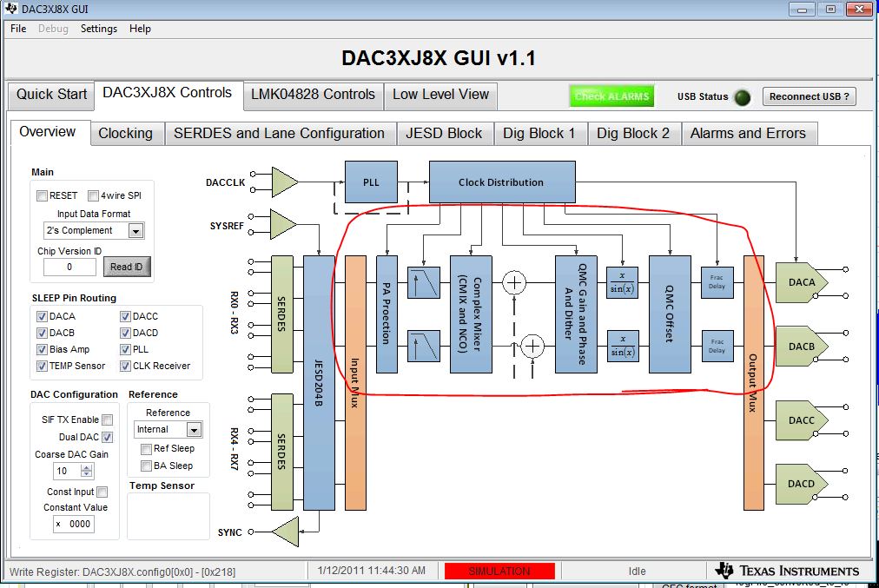Image resolution: width=879 pixels, height=588 pixels.
Task: Select the Input Mux block
Action: pos(355,383)
